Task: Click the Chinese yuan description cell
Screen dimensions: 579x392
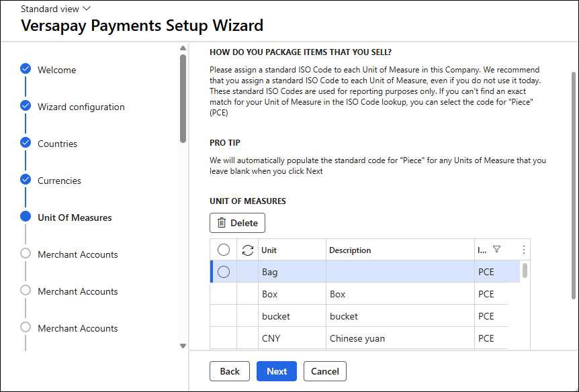Action: point(400,338)
